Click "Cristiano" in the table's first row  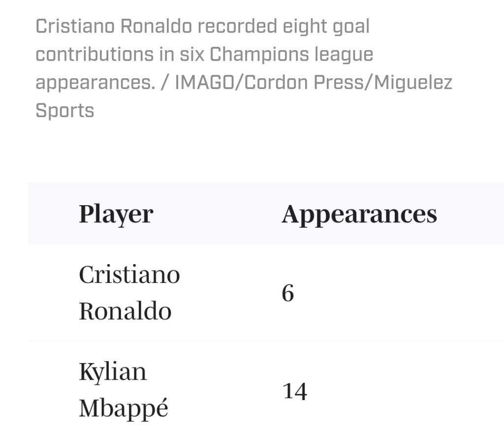129,274
